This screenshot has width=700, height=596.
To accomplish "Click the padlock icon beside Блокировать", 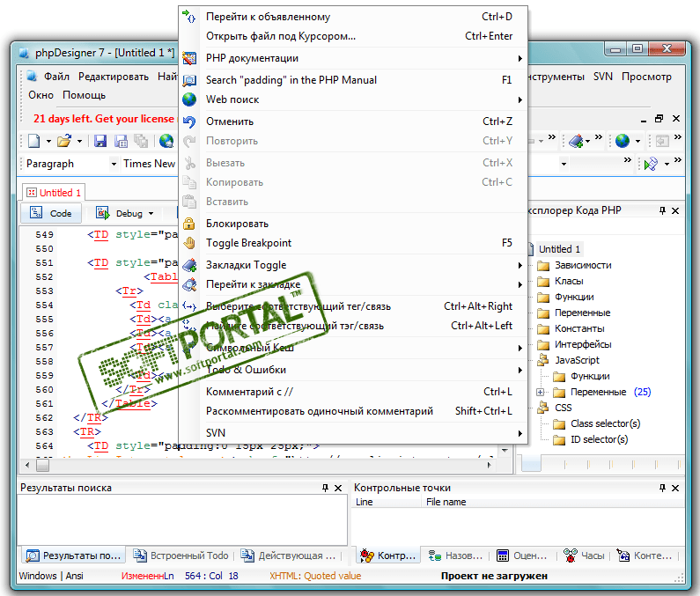I will click(x=189, y=224).
